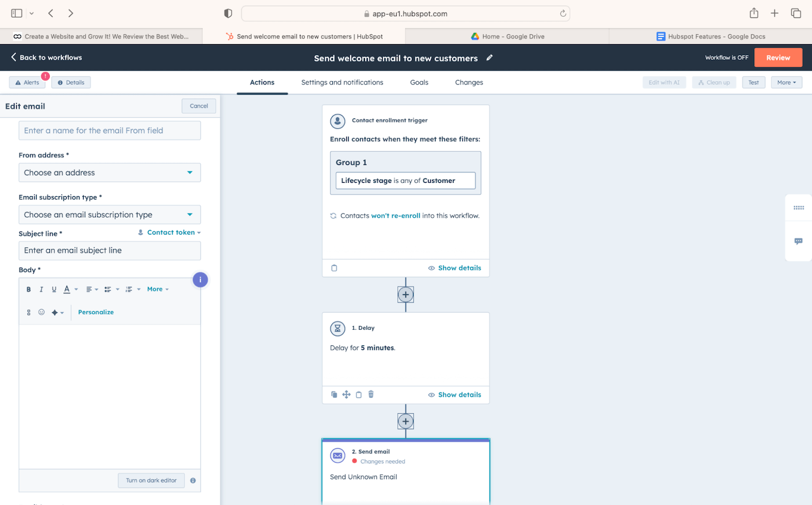Edit workflow name with pencil icon
Screen dimensions: 812x505
[x=490, y=58]
